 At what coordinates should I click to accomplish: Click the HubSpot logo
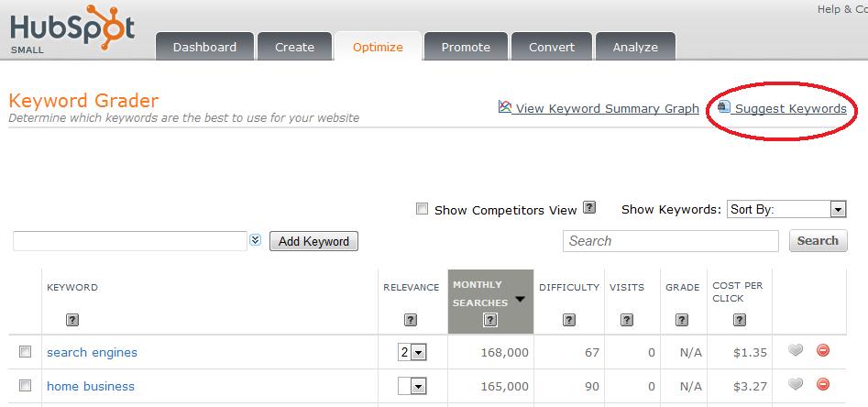(72, 28)
